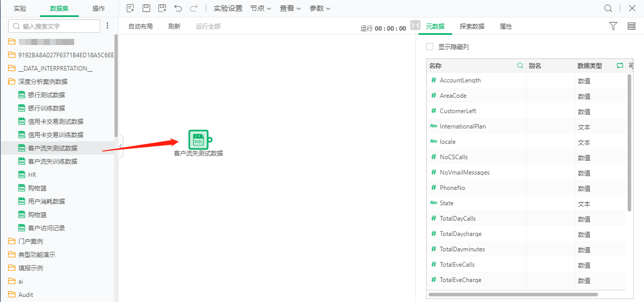The image size is (644, 302).
Task: Open the 节点 dropdown menu
Action: click(261, 8)
